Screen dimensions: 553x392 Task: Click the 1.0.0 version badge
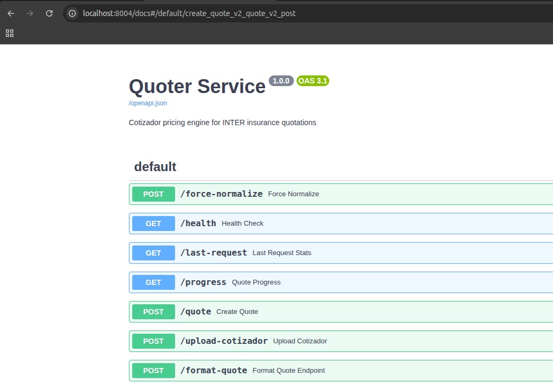(x=281, y=81)
